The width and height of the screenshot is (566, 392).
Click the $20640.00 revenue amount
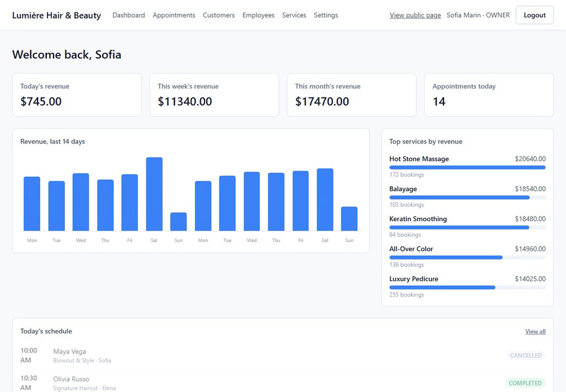[x=530, y=159]
